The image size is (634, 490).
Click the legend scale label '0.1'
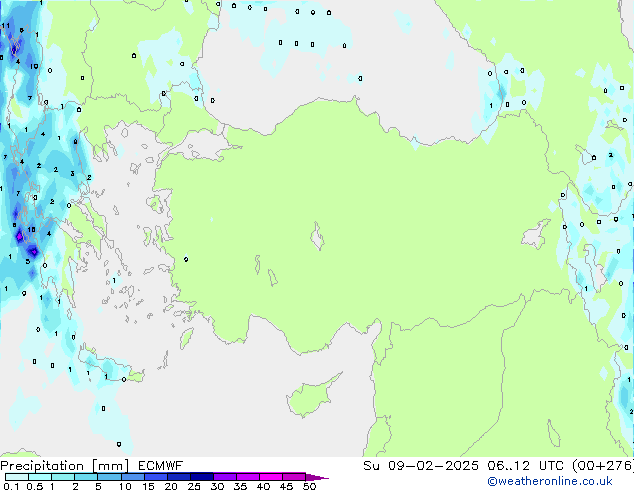(x=11, y=486)
